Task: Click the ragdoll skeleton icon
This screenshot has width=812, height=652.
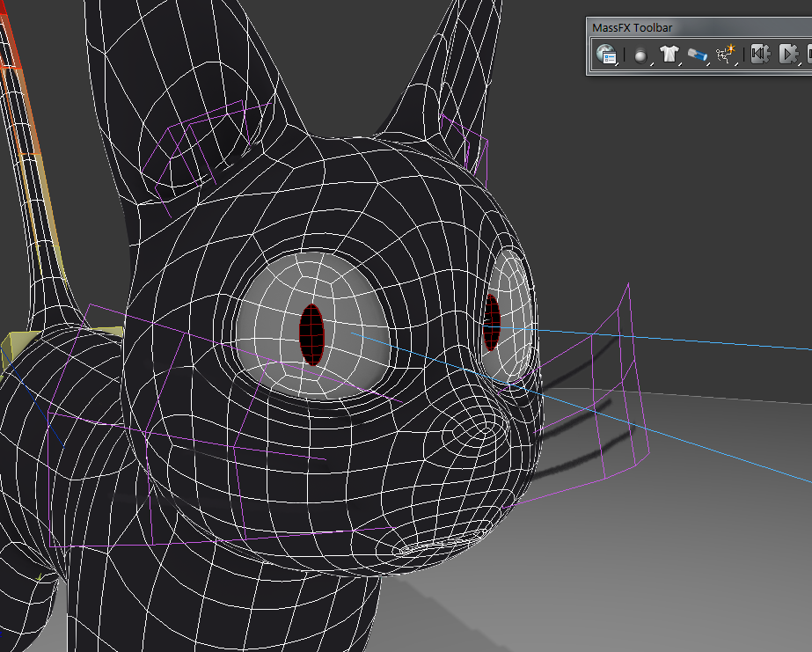Action: [726, 55]
